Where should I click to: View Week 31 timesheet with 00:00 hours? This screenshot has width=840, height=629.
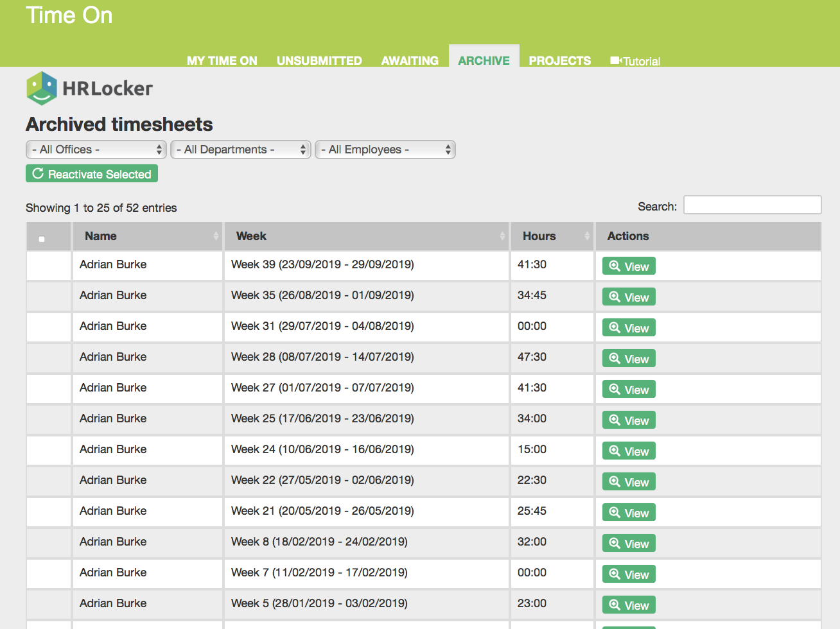point(629,328)
